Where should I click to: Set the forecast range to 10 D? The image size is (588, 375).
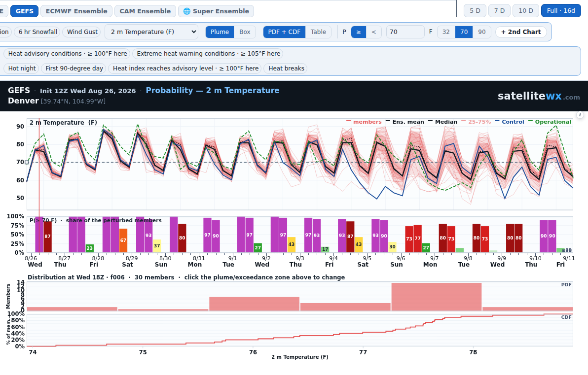click(x=526, y=10)
